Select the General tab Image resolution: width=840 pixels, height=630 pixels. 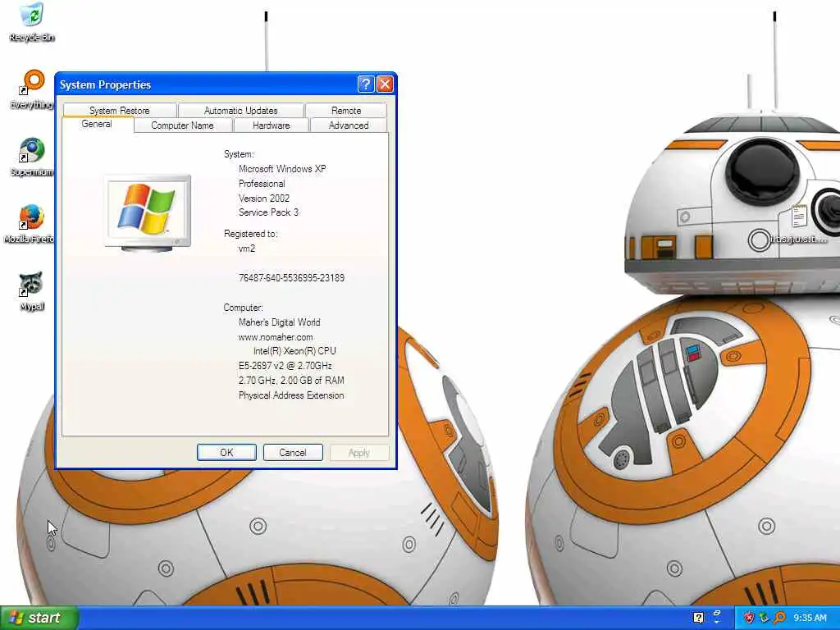[97, 125]
